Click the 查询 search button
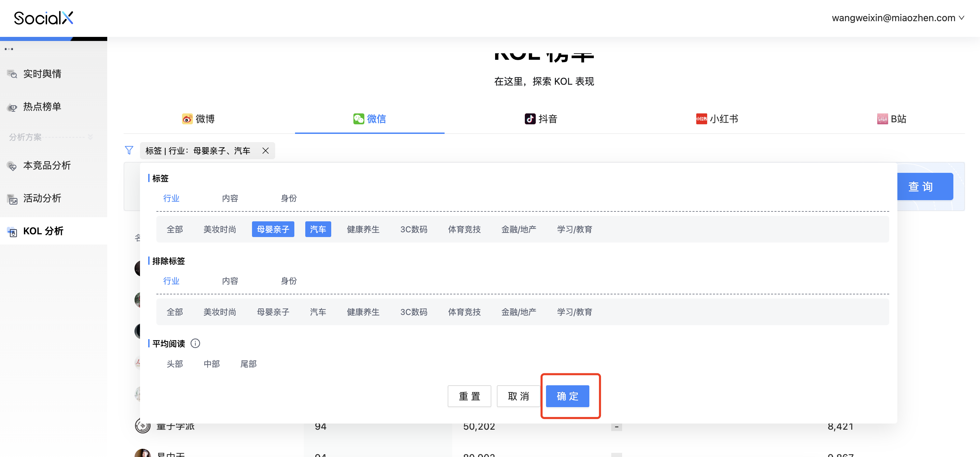The width and height of the screenshot is (980, 457). point(925,187)
